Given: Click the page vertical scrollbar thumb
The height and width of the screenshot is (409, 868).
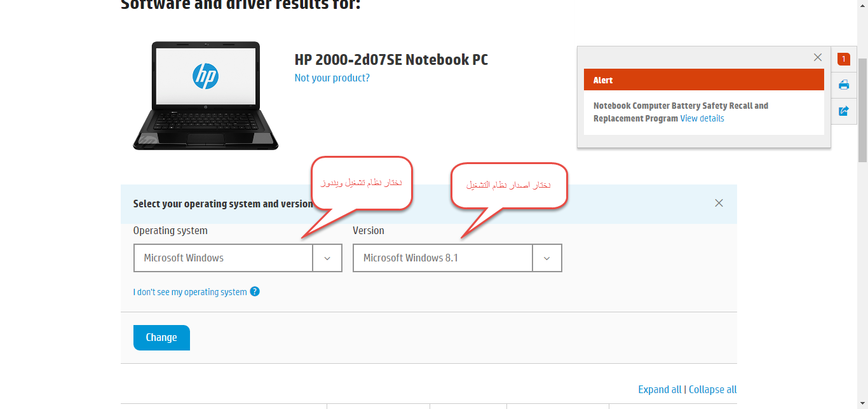Looking at the screenshot, I should [862, 109].
